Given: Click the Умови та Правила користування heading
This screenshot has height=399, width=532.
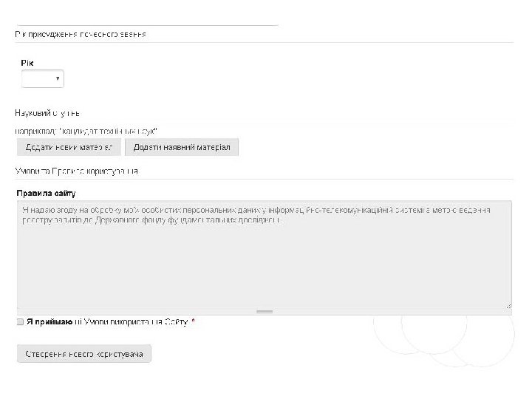Looking at the screenshot, I should (77, 171).
